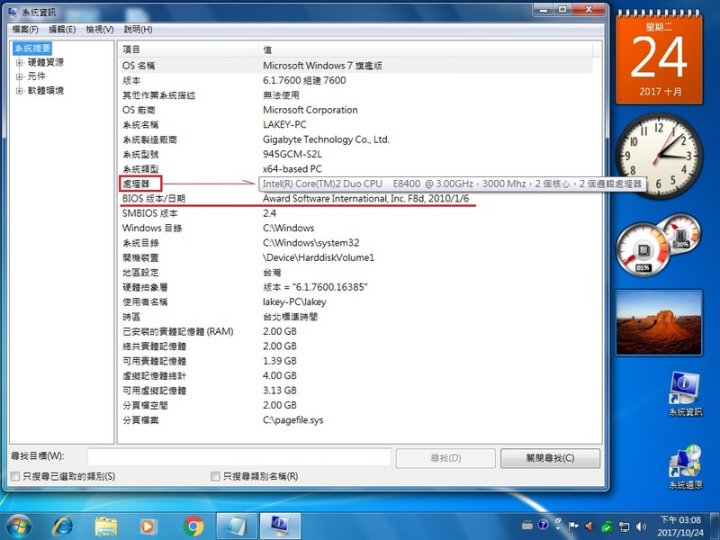Open the 說明(H) menu

click(138, 29)
